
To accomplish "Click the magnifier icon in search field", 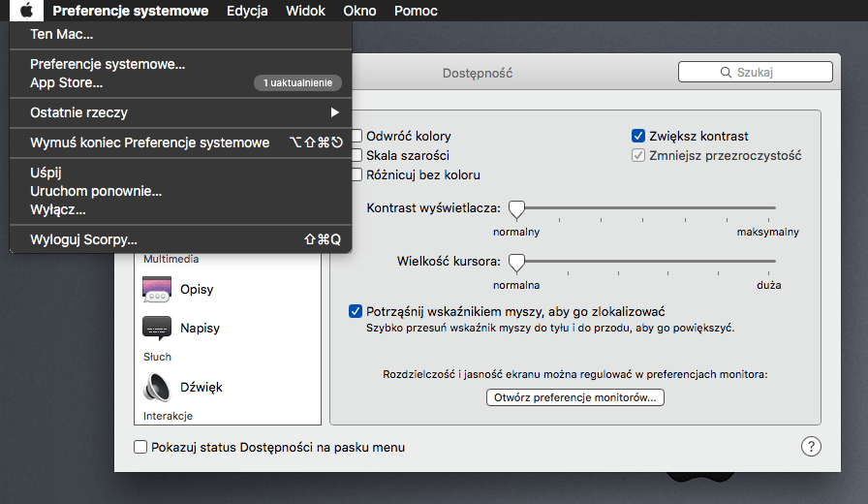I will click(725, 73).
